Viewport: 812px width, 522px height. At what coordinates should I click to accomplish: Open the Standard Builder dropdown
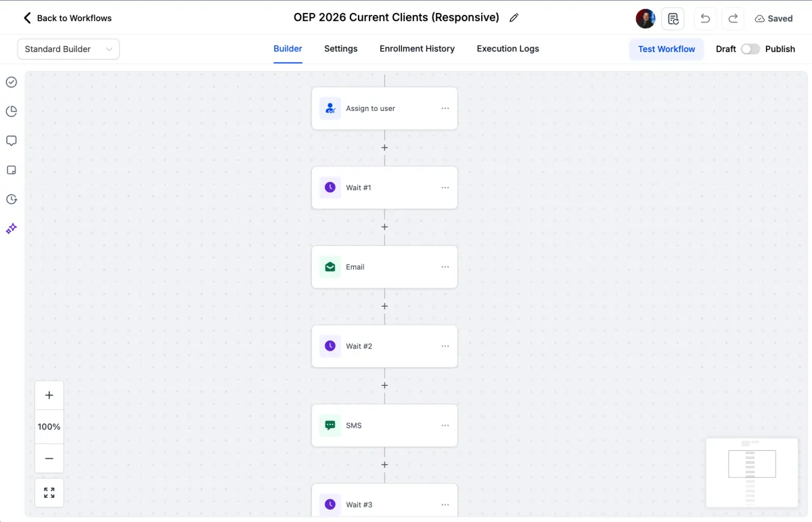pyautogui.click(x=68, y=49)
